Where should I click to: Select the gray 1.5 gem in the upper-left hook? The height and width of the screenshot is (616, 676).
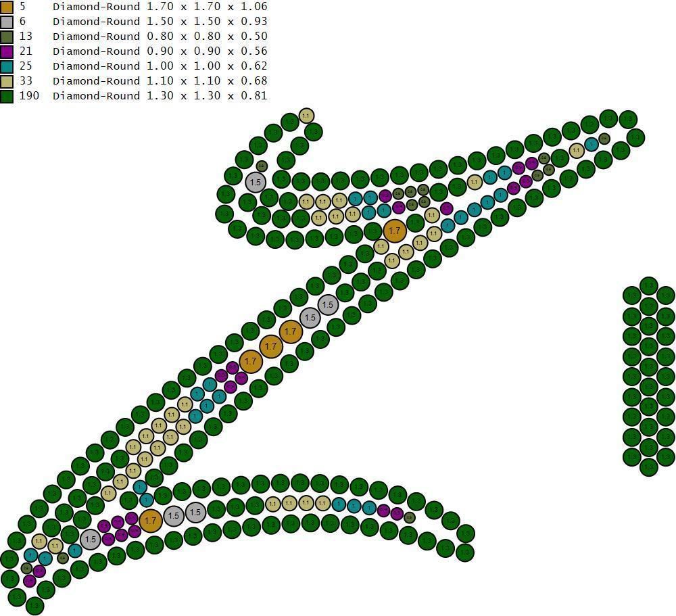click(x=256, y=182)
